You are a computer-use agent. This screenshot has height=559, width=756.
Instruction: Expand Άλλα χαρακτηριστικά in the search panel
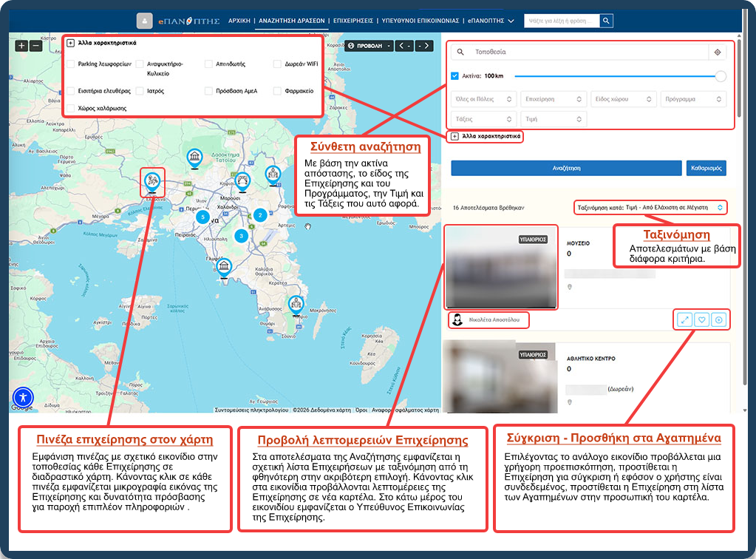tap(486, 137)
